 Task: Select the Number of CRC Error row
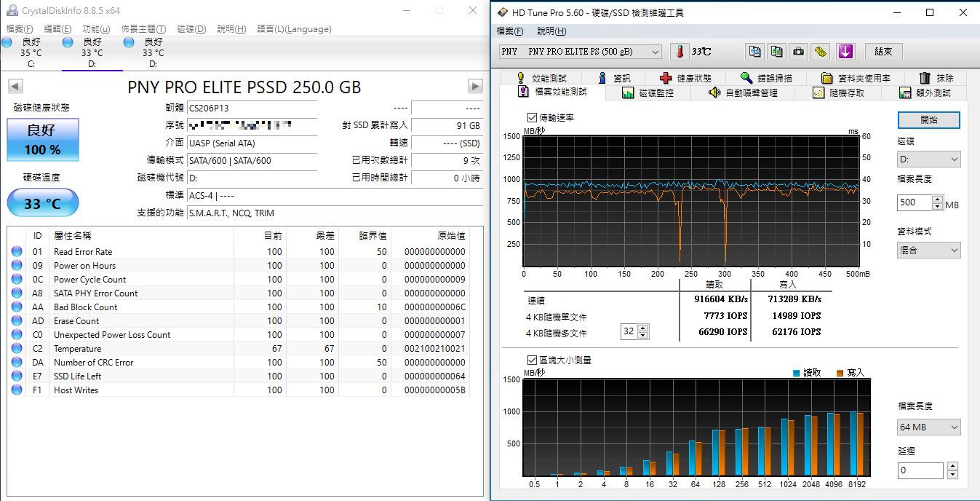(239, 363)
